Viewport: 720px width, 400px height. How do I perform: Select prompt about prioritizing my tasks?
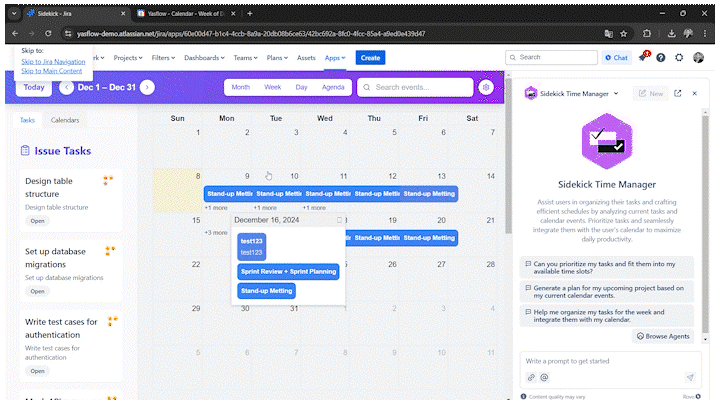pyautogui.click(x=607, y=267)
